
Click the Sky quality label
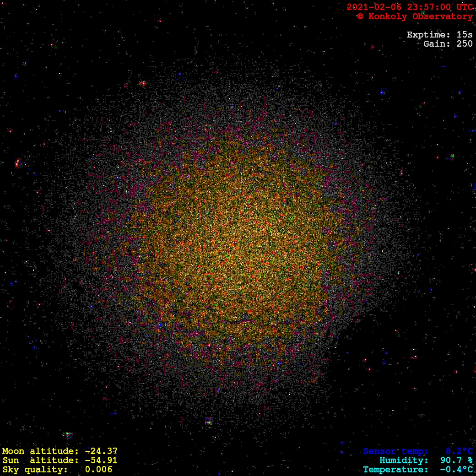pos(35,470)
